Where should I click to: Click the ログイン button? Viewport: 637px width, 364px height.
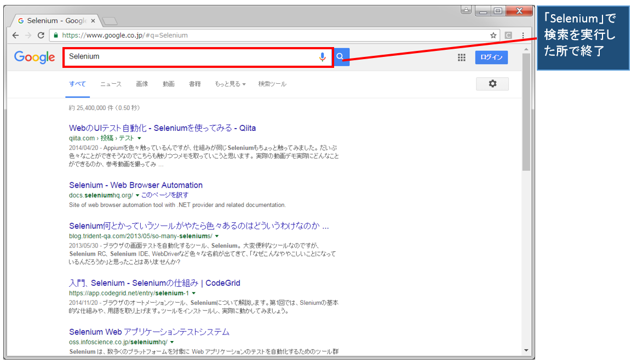(x=491, y=57)
